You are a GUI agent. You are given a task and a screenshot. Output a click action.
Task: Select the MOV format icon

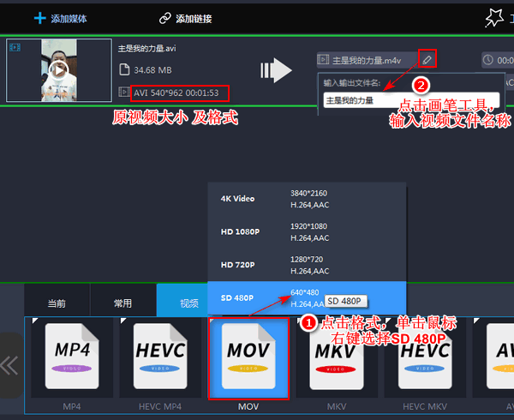point(248,358)
